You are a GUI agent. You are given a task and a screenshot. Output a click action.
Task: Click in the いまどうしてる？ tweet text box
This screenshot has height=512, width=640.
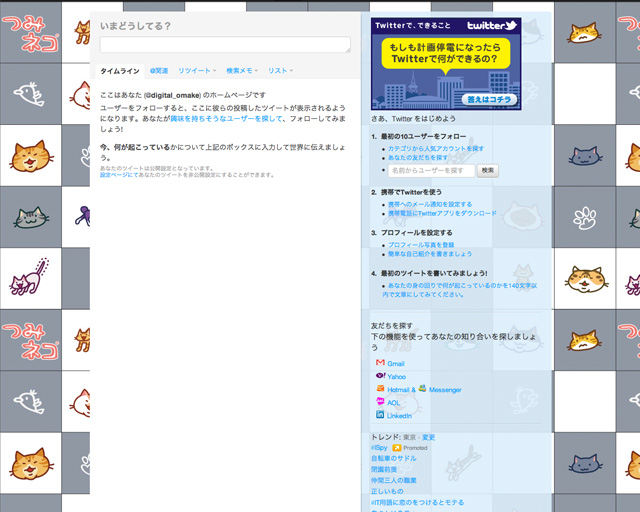tap(225, 44)
